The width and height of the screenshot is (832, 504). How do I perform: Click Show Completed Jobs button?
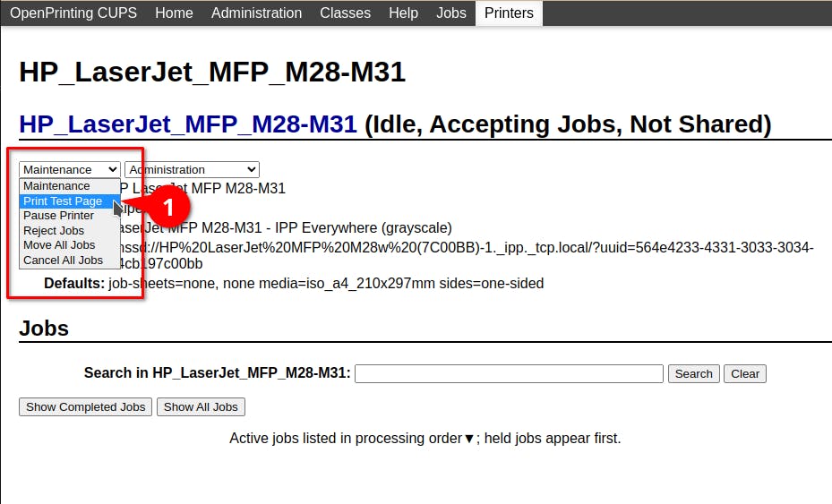(x=85, y=407)
